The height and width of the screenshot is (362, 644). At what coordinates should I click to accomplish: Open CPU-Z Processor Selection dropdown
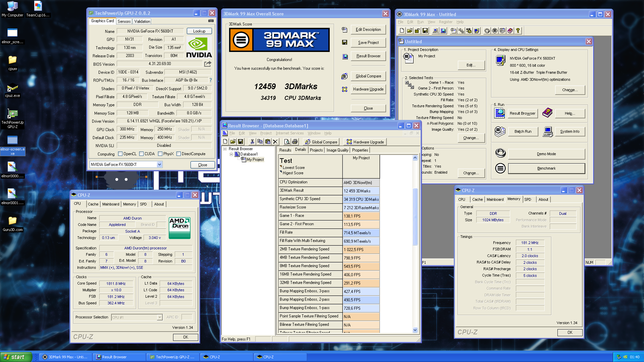pyautogui.click(x=160, y=317)
